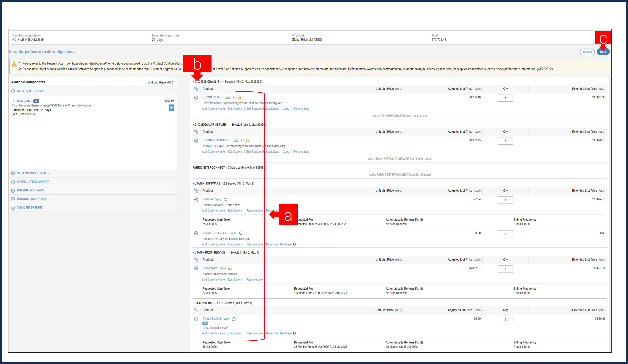Click the comment bubble next to NTX-SW
The image size is (628, 364).
pyautogui.click(x=226, y=199)
